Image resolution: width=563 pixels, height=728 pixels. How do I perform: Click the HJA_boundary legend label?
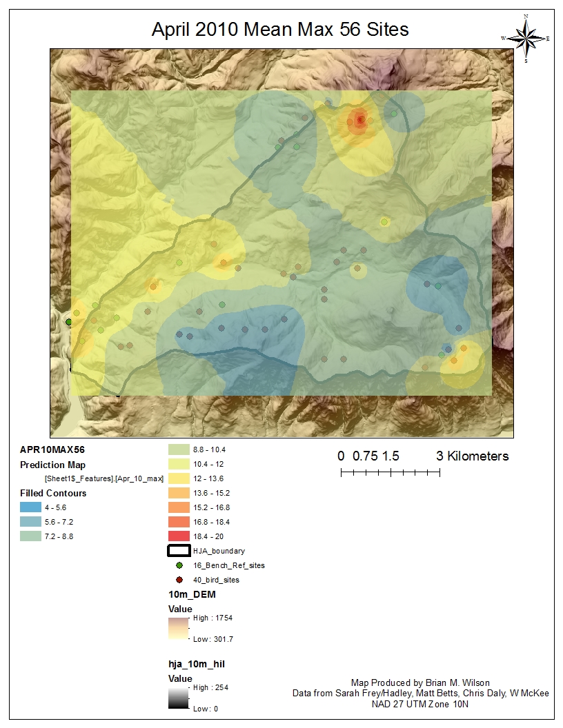219,551
